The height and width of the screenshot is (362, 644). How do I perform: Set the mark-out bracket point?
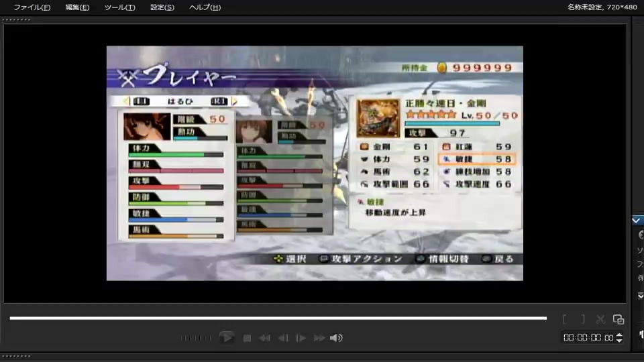point(582,319)
